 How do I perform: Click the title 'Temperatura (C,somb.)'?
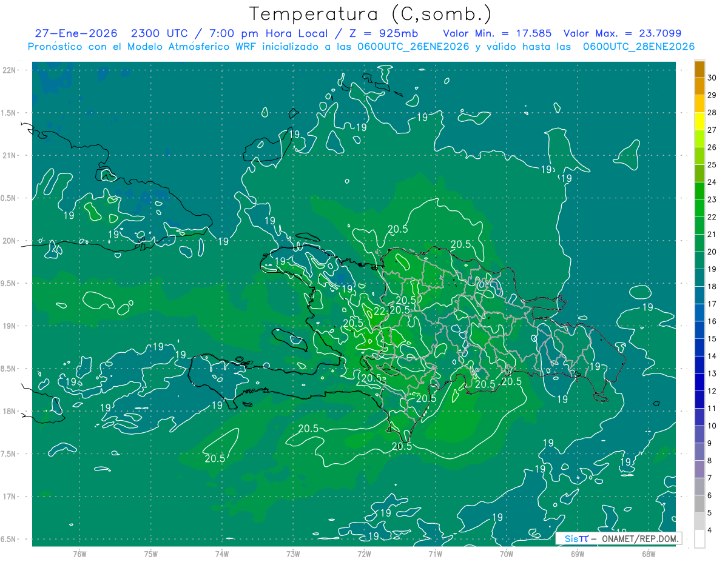(370, 14)
